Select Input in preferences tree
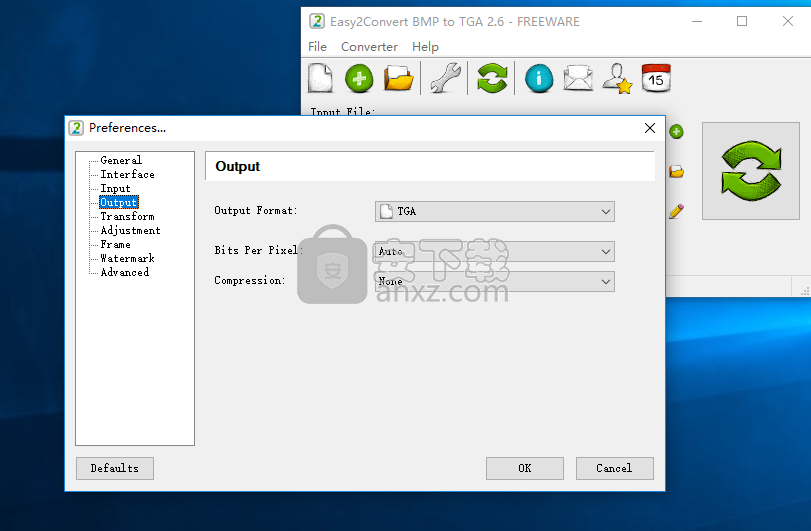Screen dimensions: 811x531 (115, 188)
